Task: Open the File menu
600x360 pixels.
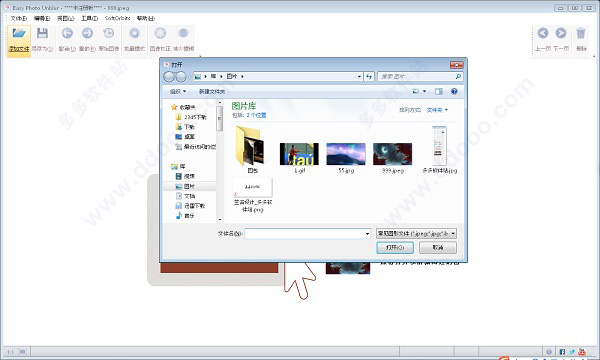Action: [18, 18]
